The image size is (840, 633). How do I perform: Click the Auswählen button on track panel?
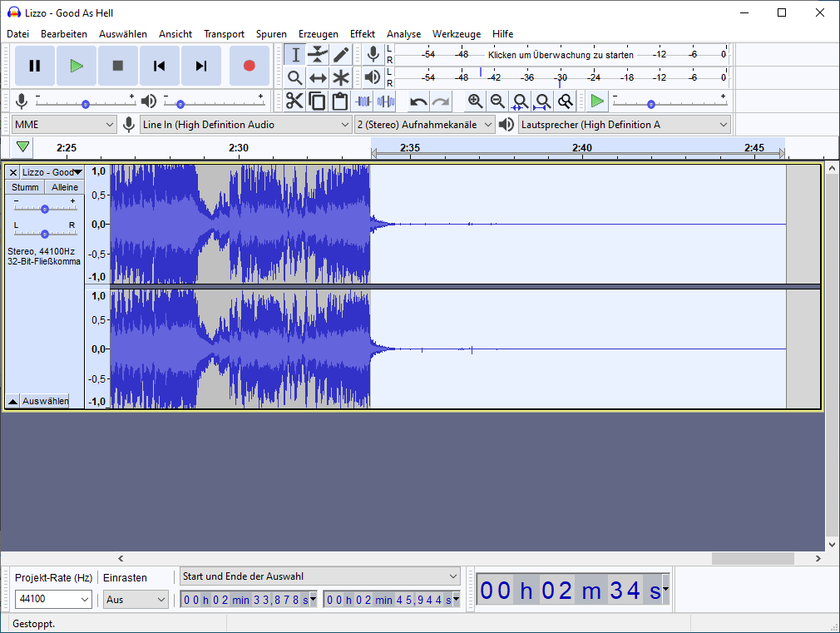click(x=45, y=401)
